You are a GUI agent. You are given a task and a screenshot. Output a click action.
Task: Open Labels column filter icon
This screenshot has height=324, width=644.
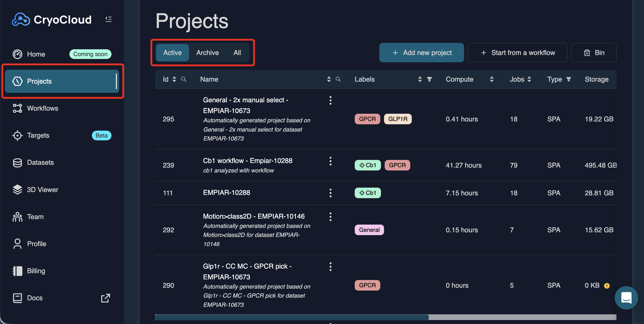point(429,79)
